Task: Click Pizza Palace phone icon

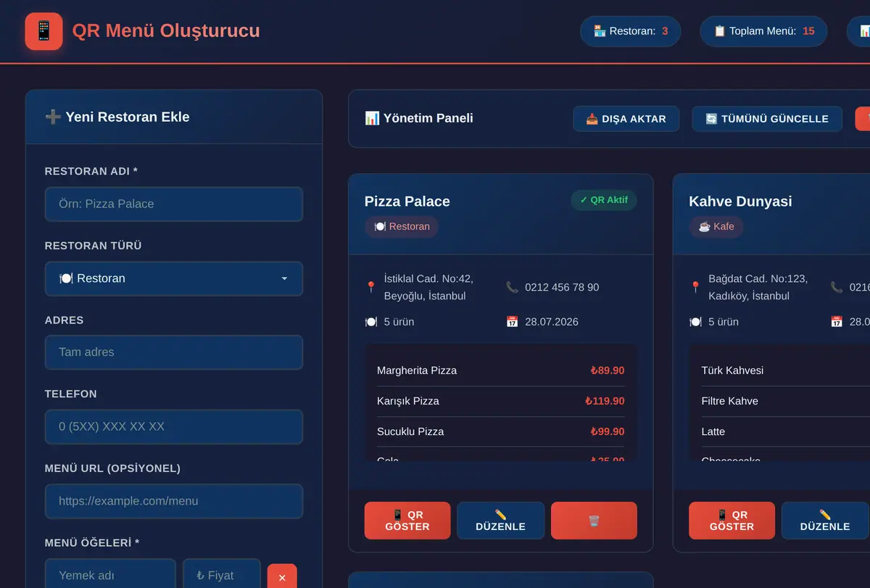Action: tap(512, 287)
